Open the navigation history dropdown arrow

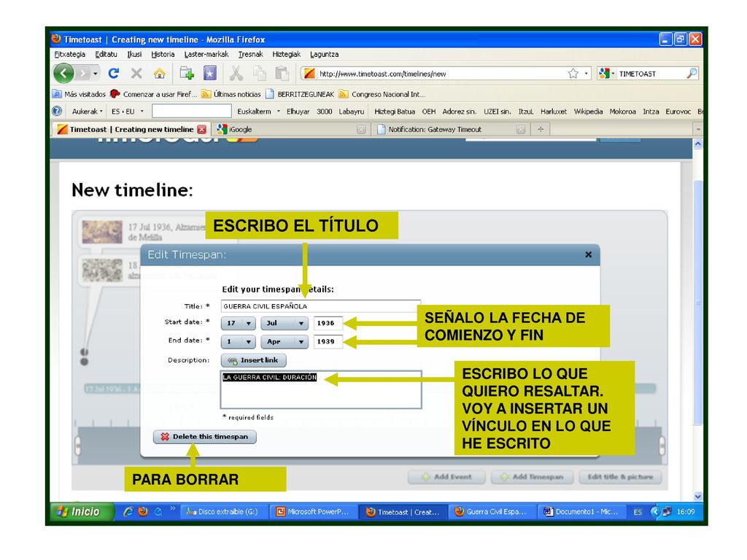[x=96, y=74]
